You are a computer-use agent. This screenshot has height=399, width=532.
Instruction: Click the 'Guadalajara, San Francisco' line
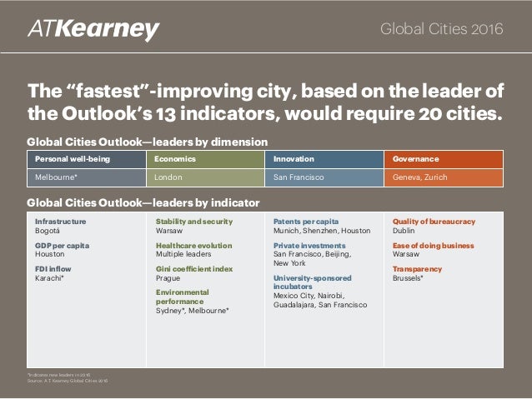point(320,305)
